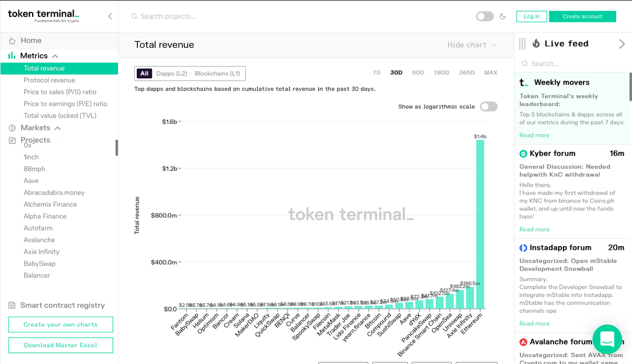632x364 pixels.
Task: Open the Abracadabra.money project
Action: pyautogui.click(x=54, y=193)
